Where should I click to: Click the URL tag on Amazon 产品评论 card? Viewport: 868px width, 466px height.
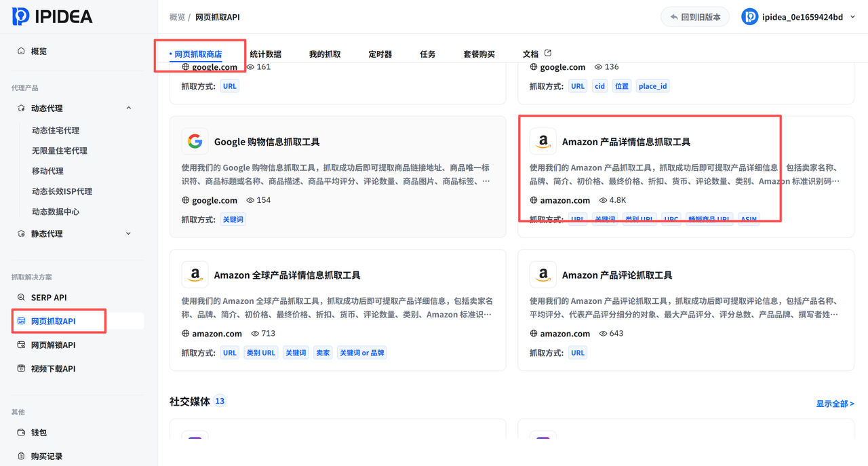coord(578,352)
